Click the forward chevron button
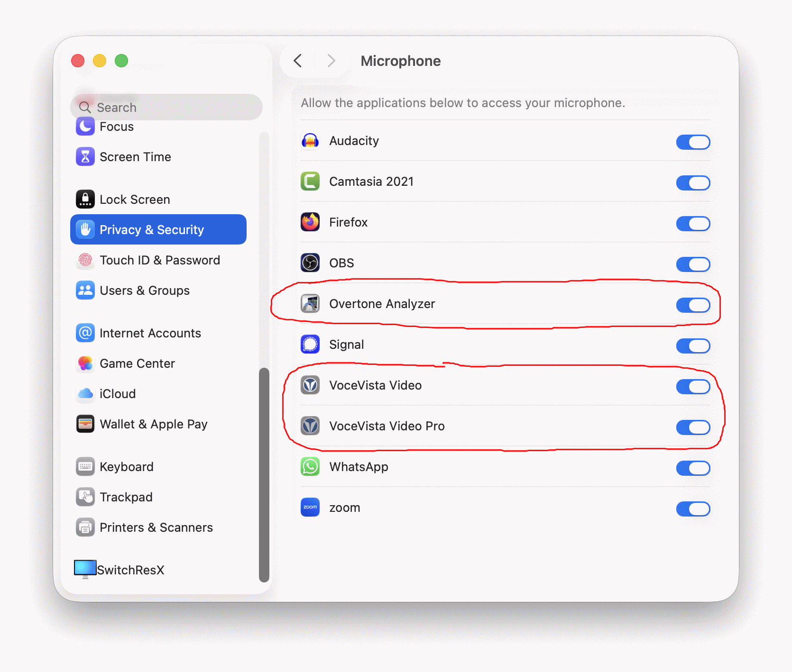Image resolution: width=792 pixels, height=672 pixels. click(x=331, y=61)
